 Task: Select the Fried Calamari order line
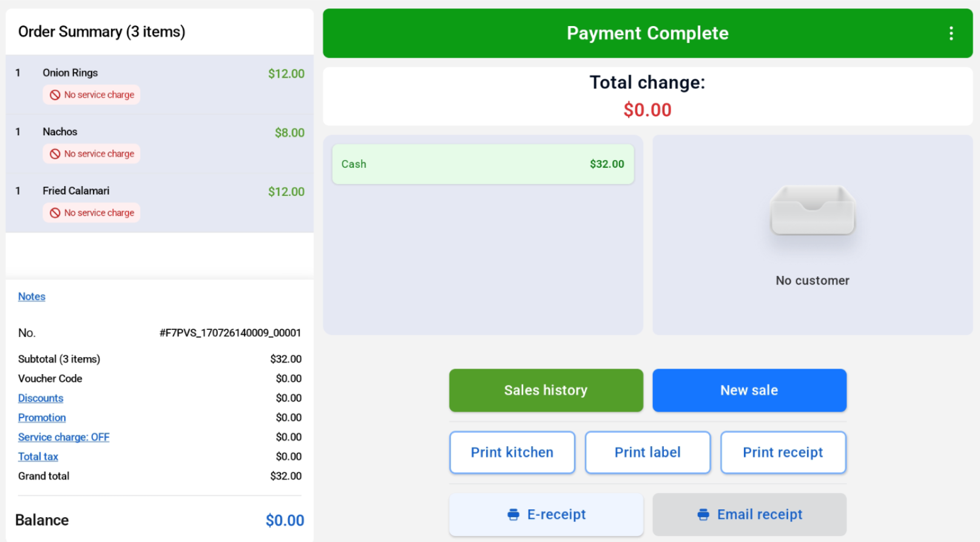pos(160,203)
